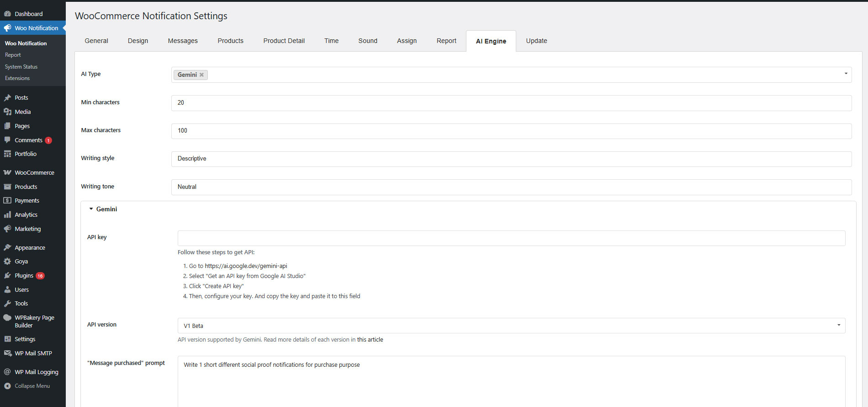Click the Plugins update count badge
868x407 pixels.
[x=40, y=276]
